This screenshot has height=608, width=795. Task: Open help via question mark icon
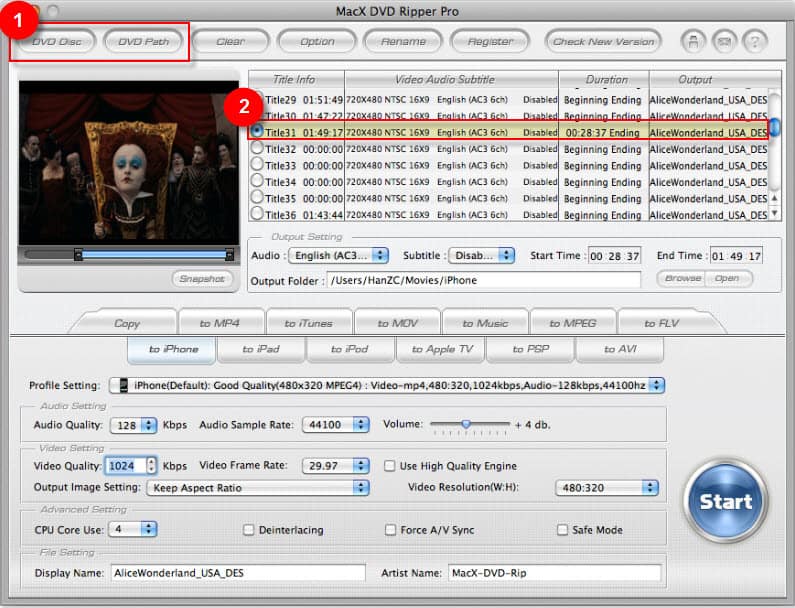[754, 41]
